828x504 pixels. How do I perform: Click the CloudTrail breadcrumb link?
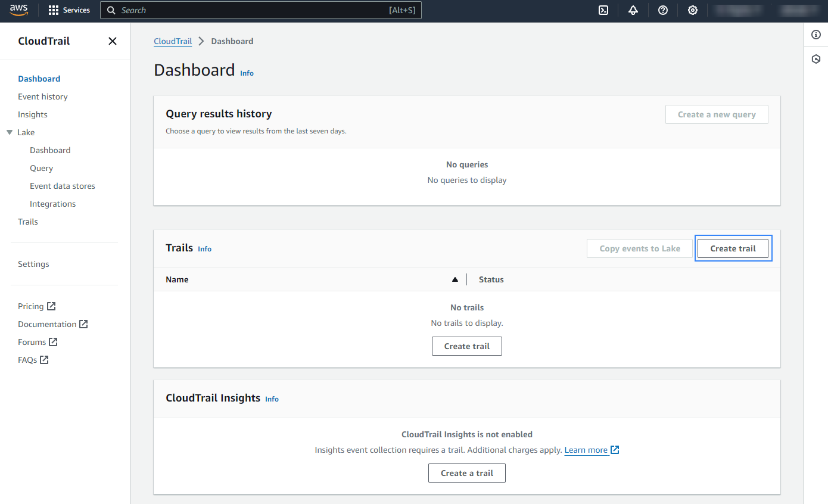coord(173,41)
